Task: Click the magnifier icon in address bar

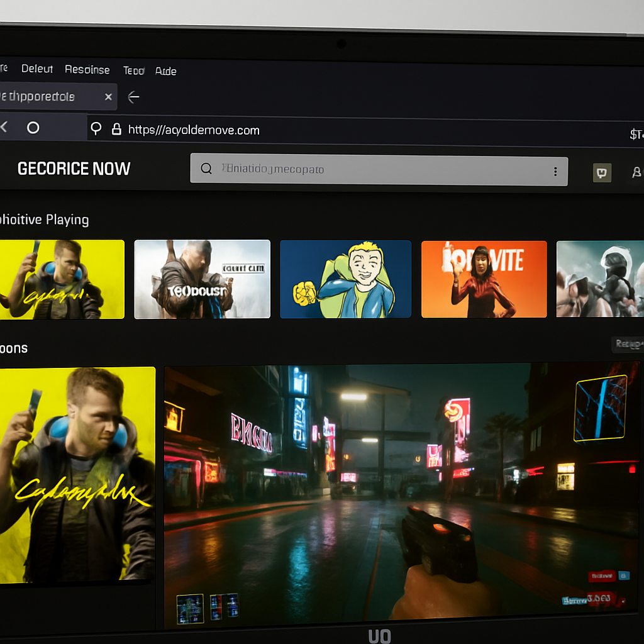Action: coord(96,128)
